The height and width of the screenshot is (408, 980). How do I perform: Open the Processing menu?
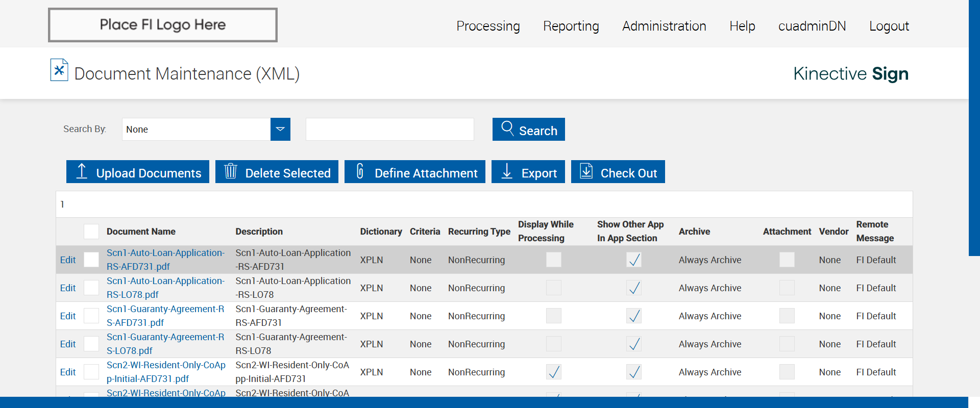pos(488,26)
